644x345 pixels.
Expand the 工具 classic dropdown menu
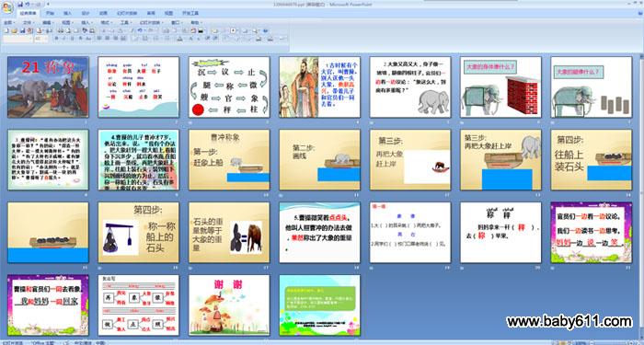[x=126, y=23]
